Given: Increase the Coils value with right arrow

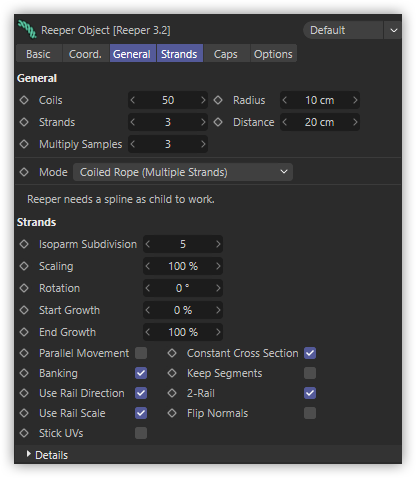Looking at the screenshot, I should pos(203,100).
